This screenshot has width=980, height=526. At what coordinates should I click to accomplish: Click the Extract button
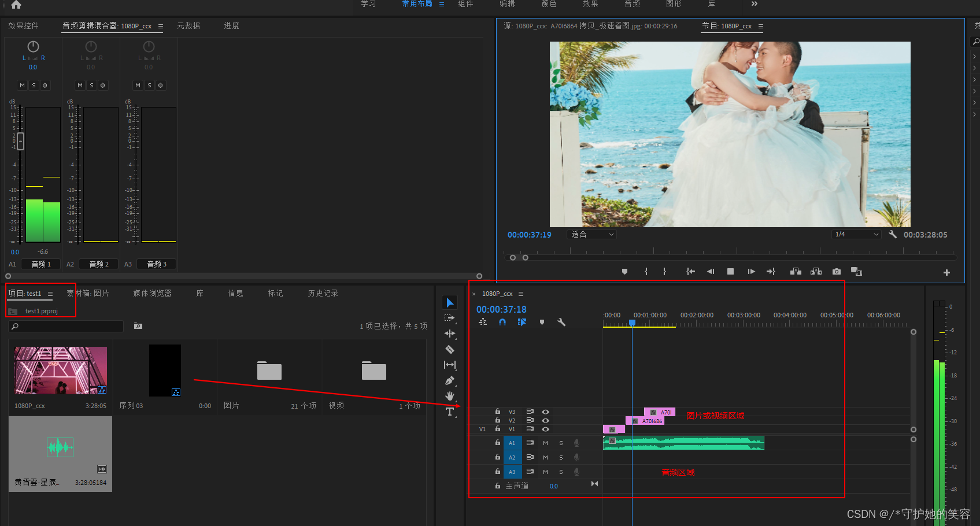[816, 272]
